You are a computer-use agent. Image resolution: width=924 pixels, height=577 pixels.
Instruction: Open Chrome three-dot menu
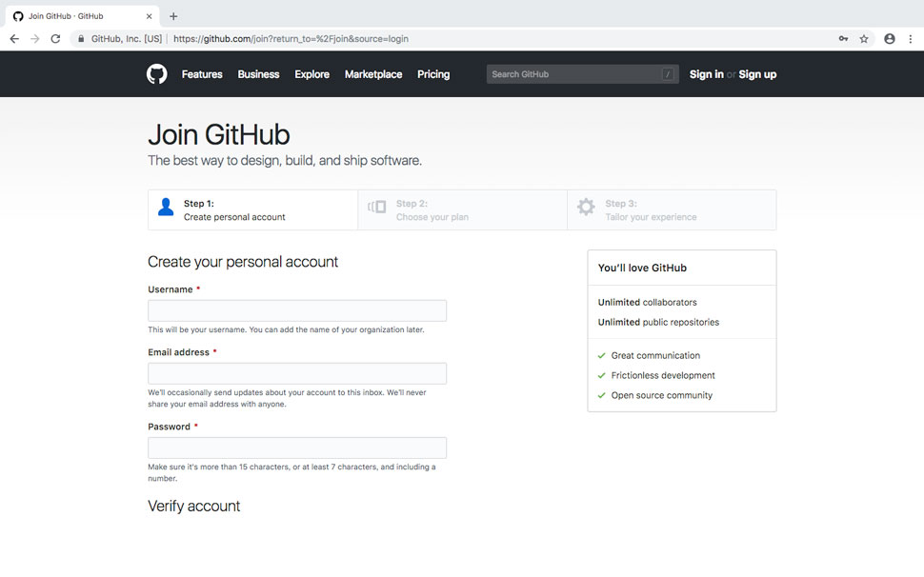[x=911, y=39]
